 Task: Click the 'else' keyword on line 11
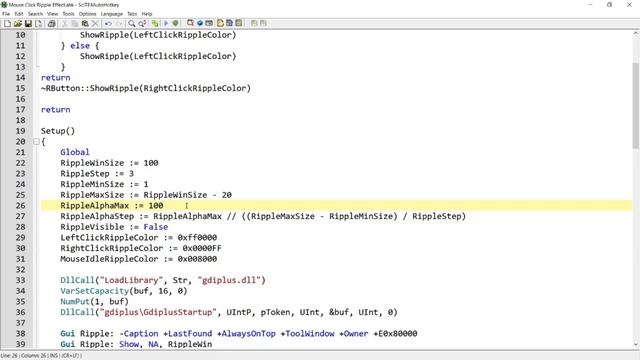[x=80, y=46]
